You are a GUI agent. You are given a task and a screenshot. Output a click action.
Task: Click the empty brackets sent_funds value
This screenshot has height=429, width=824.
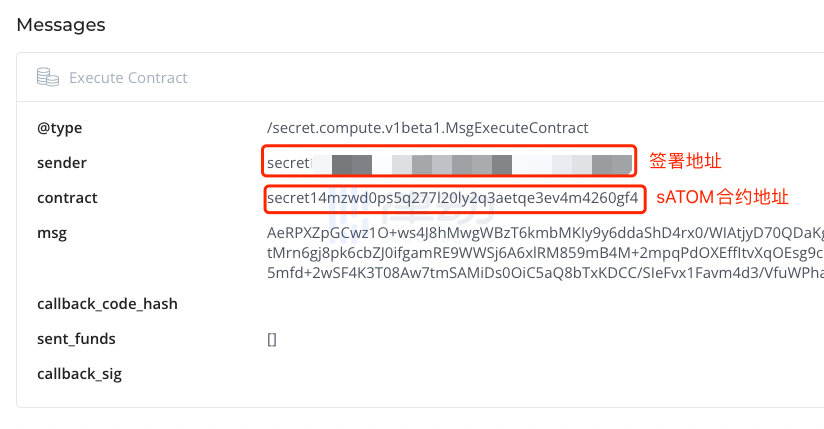[x=272, y=339]
